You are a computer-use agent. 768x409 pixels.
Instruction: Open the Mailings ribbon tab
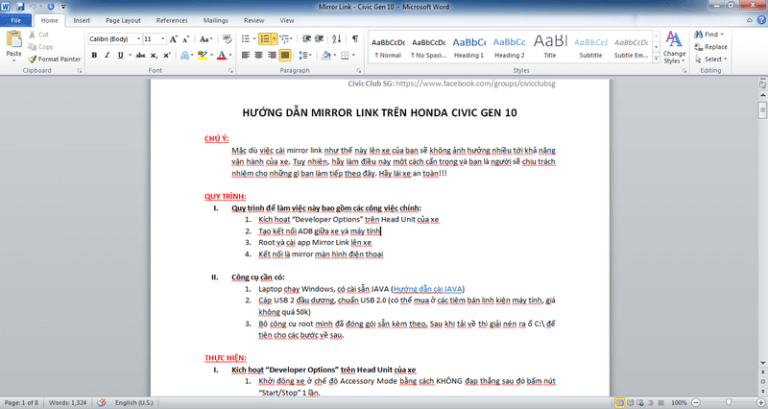coord(214,19)
